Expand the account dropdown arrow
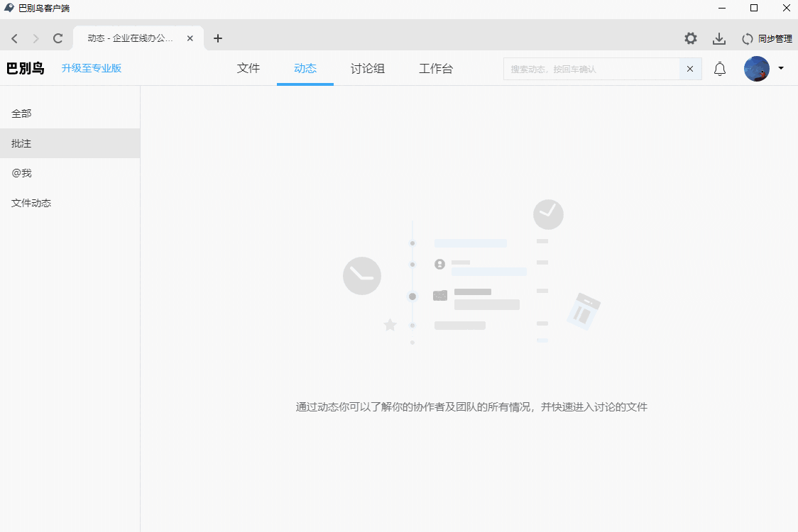 click(x=781, y=69)
